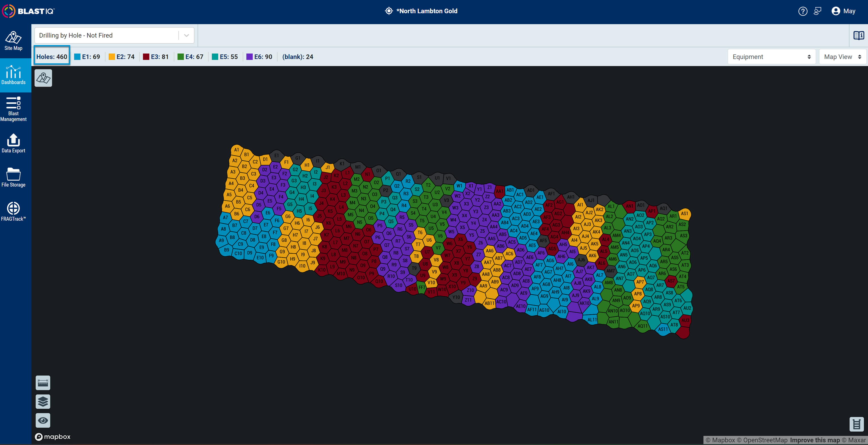Toggle the eye visibility control
The height and width of the screenshot is (445, 868).
[x=43, y=420]
